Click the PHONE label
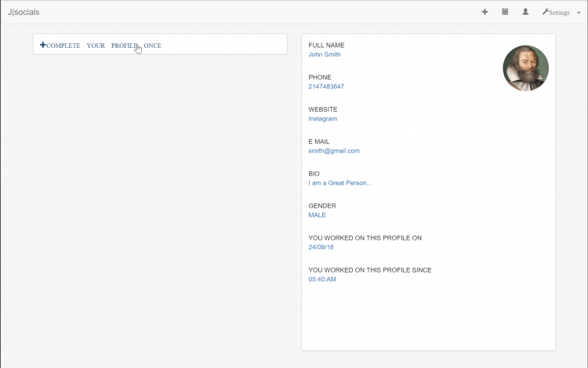Viewport: 588px width, 368px height. [x=320, y=78]
